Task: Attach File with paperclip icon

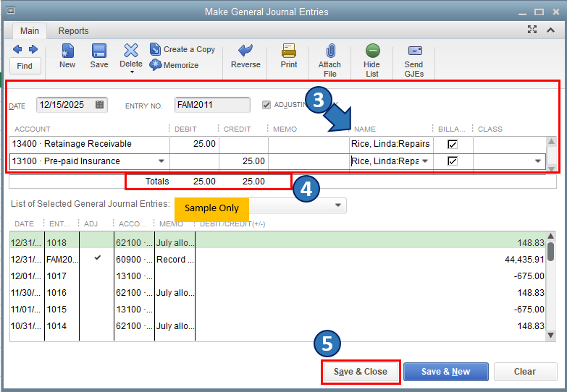Action: tap(329, 61)
